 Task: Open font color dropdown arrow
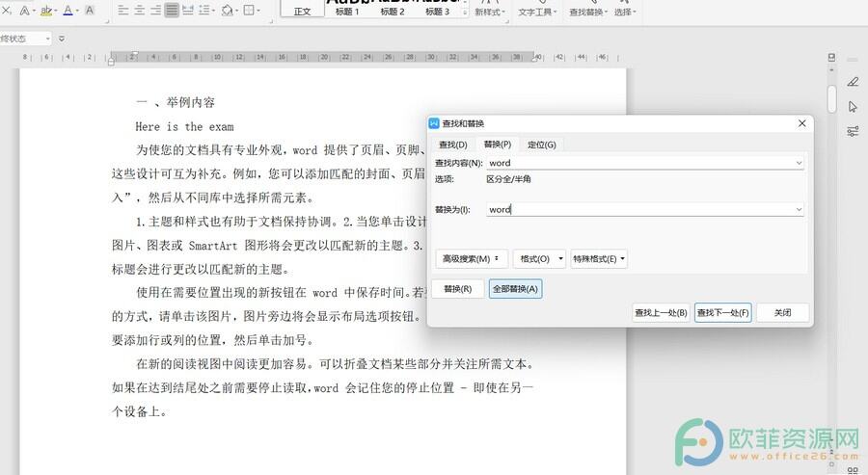coord(77,11)
